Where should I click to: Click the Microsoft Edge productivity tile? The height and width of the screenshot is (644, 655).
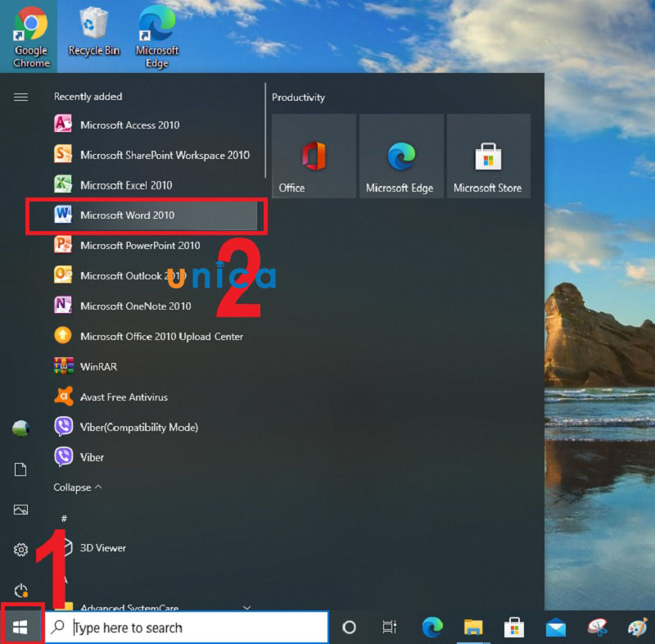click(x=400, y=156)
